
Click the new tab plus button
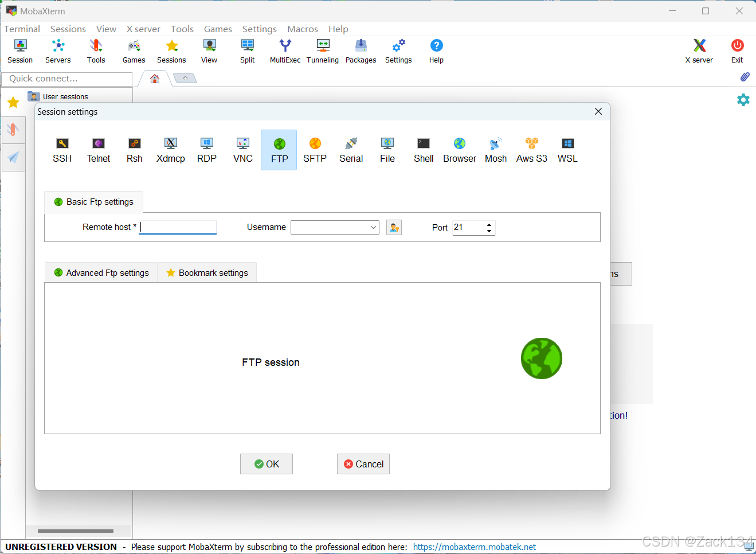point(185,79)
